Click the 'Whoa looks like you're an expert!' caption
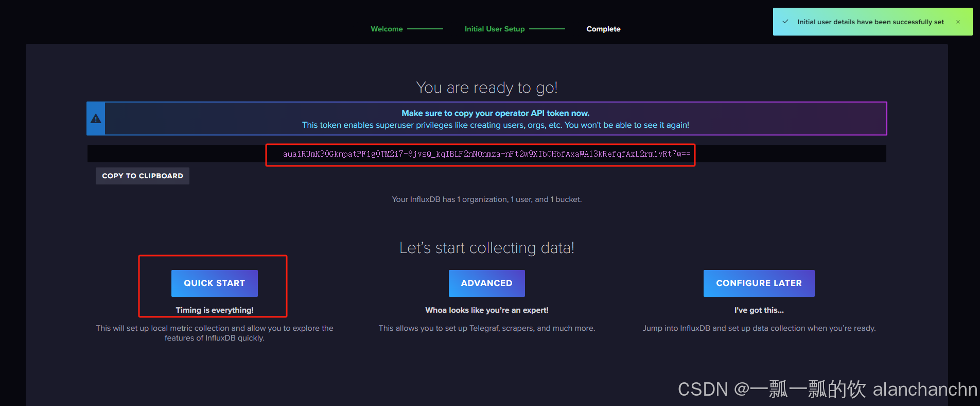Image resolution: width=980 pixels, height=406 pixels. tap(486, 310)
